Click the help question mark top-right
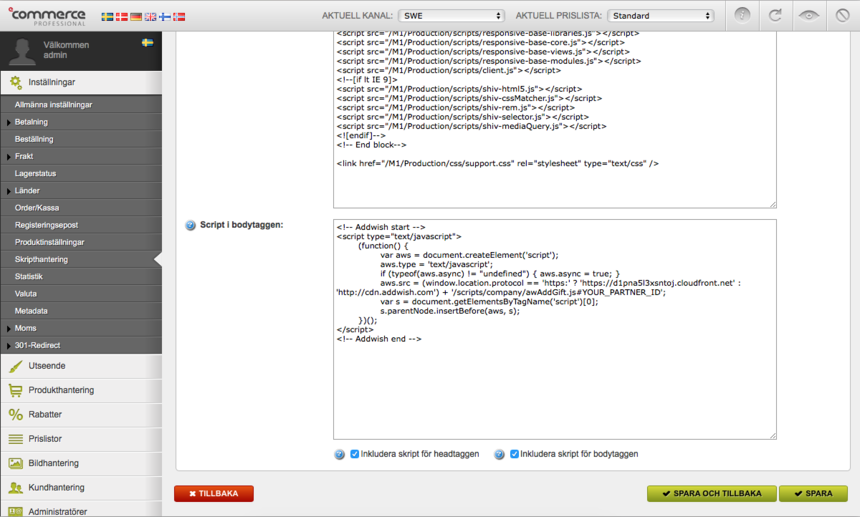 coord(742,15)
